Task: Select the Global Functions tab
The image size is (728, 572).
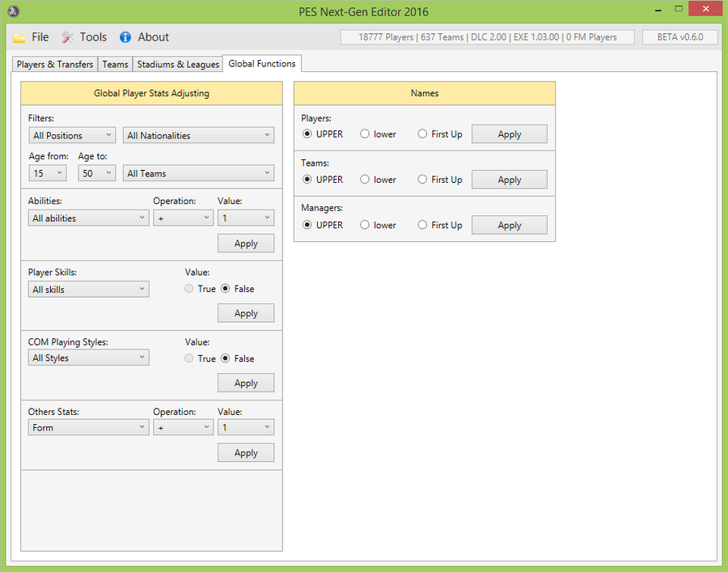Action: tap(262, 64)
